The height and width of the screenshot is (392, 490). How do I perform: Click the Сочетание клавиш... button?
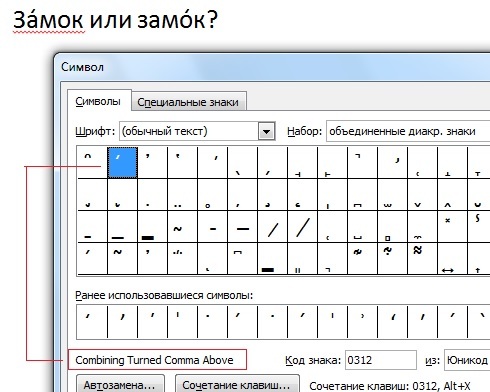point(237,384)
